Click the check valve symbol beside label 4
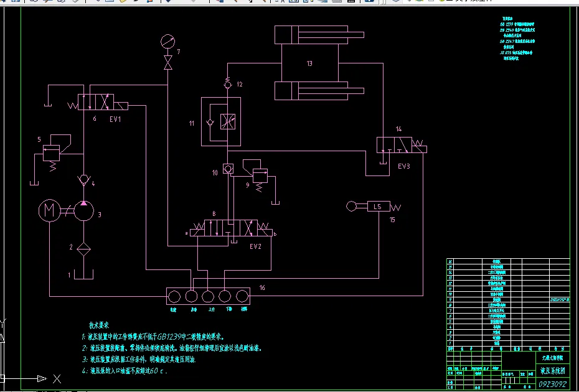579x392 pixels. 84,180
